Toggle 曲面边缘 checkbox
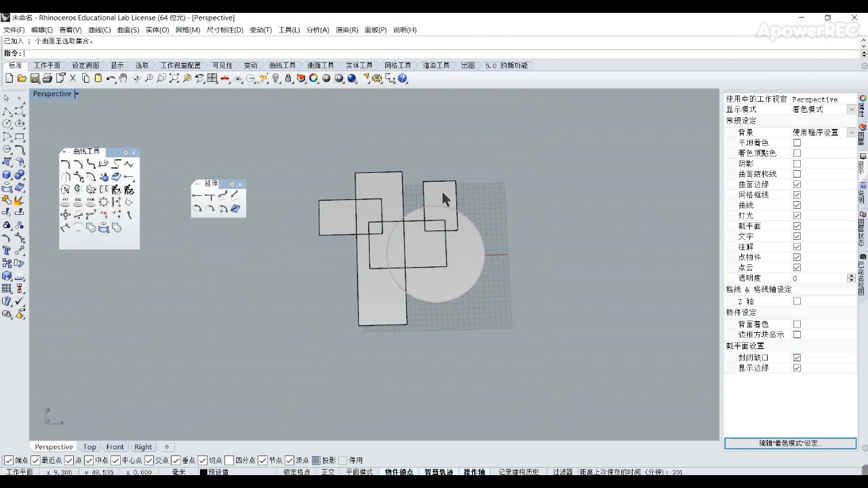The image size is (868, 488). [x=797, y=184]
